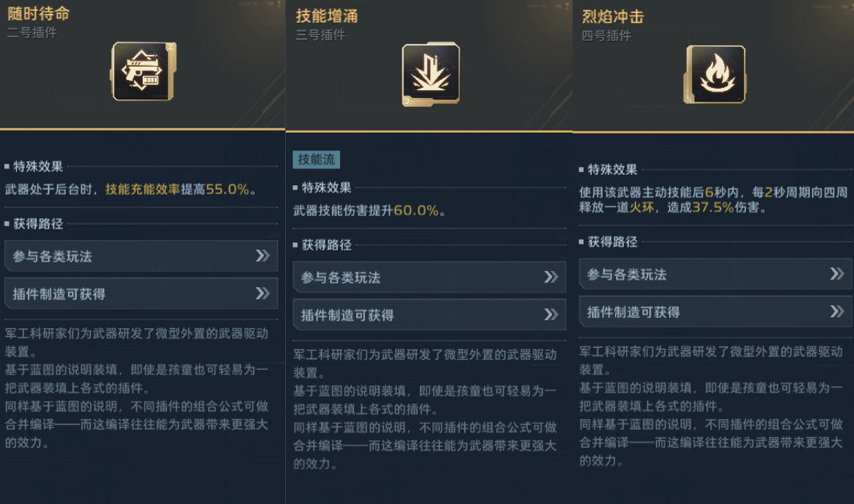Click chevron arrow on 技能增涌's 参与各类玩法 row

(551, 278)
